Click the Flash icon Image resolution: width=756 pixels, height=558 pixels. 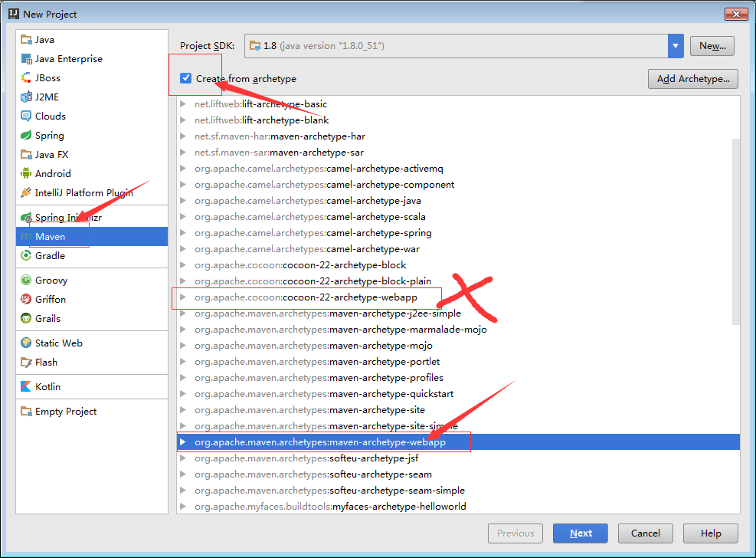pos(26,363)
